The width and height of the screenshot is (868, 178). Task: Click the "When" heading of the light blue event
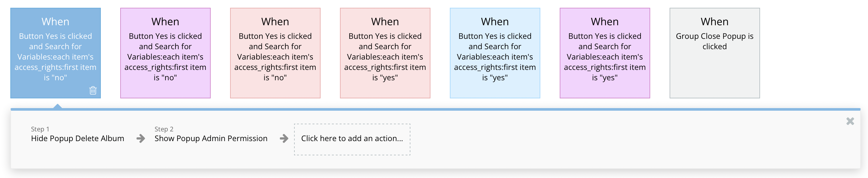[495, 22]
